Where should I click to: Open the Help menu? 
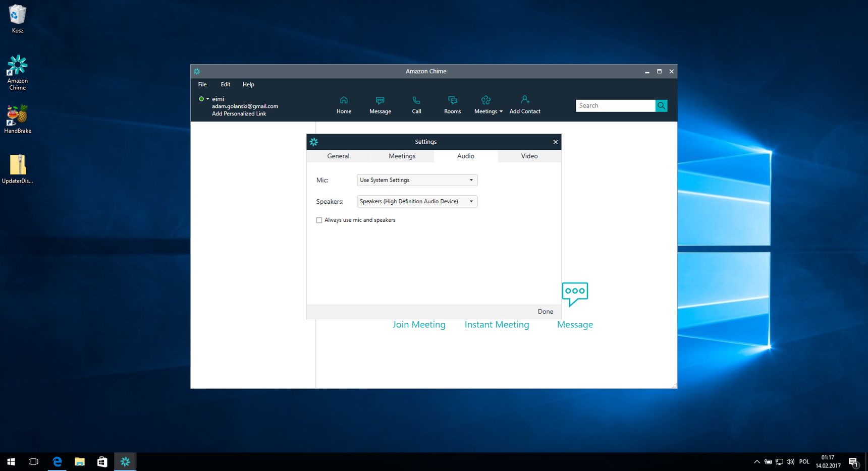[248, 84]
